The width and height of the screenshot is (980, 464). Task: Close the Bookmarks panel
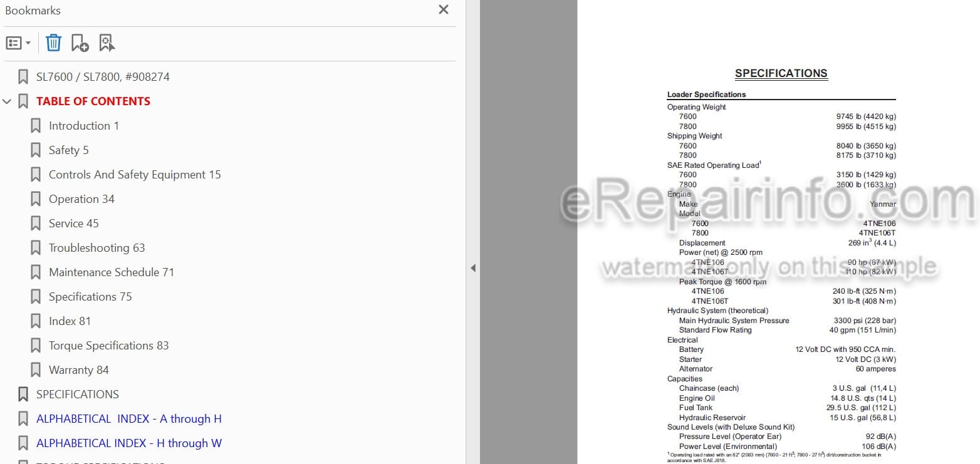coord(444,9)
